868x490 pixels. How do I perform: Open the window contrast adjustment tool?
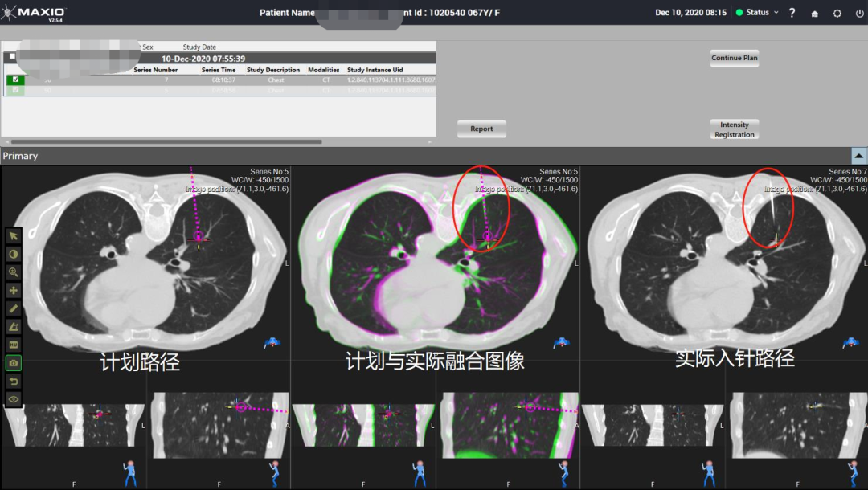[x=14, y=255]
